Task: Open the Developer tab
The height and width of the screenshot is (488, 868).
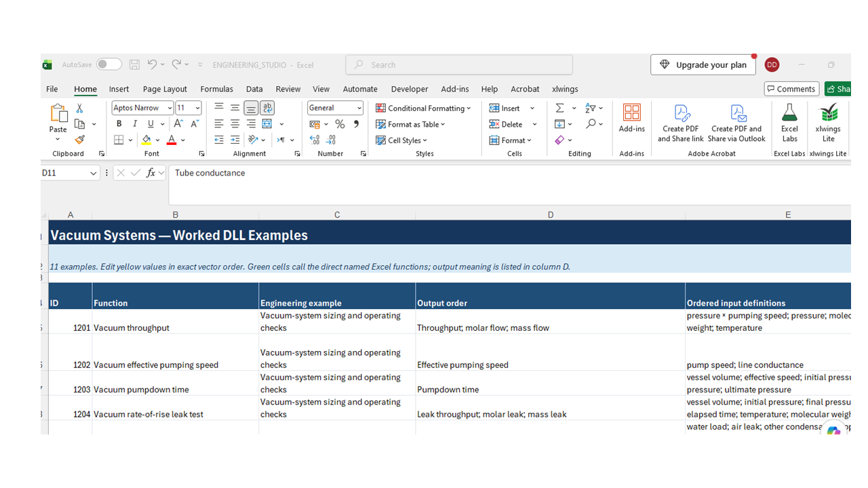Action: coord(410,89)
